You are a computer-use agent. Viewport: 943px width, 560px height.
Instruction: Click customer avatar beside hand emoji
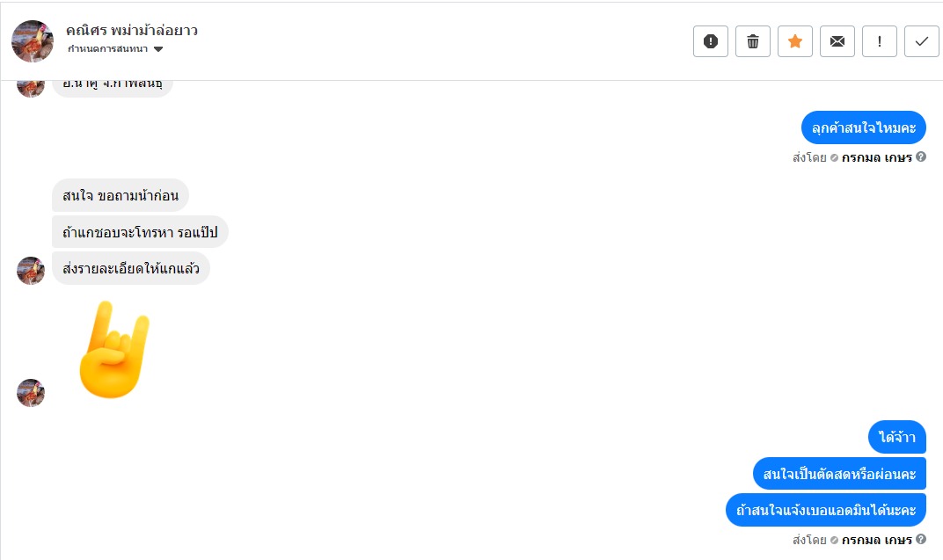click(31, 393)
